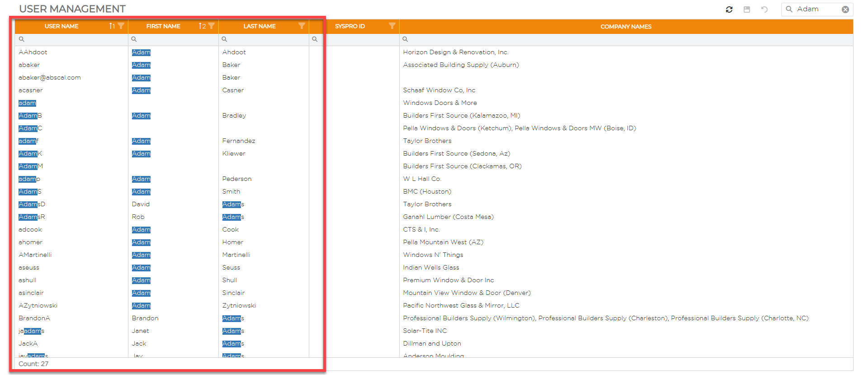This screenshot has width=868, height=375.
Task: Click last name Fernandez
Action: [239, 141]
